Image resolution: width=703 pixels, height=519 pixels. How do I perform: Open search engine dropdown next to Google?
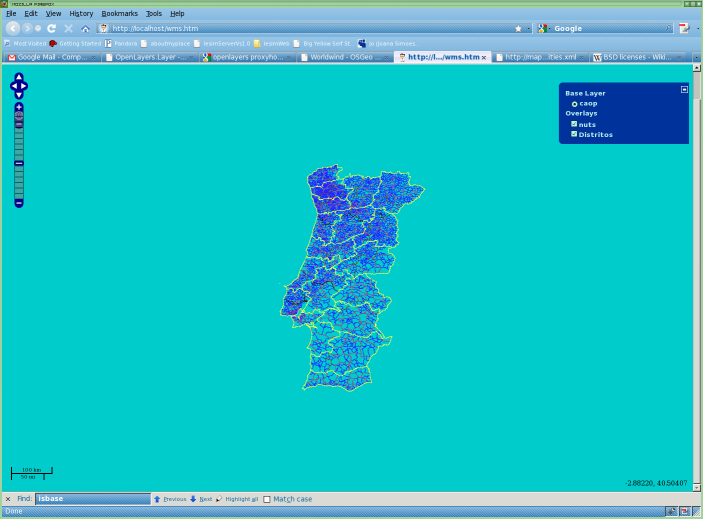pos(547,28)
